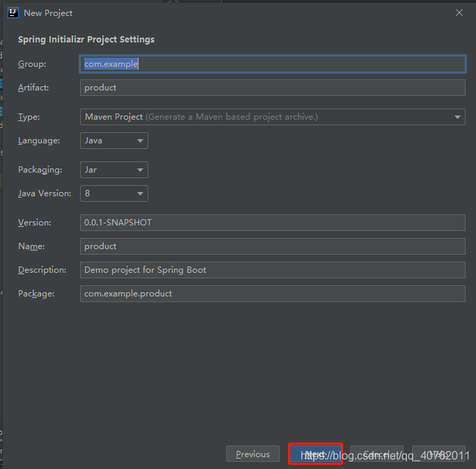Open the Packaging Jar dropdown
Viewport: 476px width, 469px height.
tap(114, 170)
